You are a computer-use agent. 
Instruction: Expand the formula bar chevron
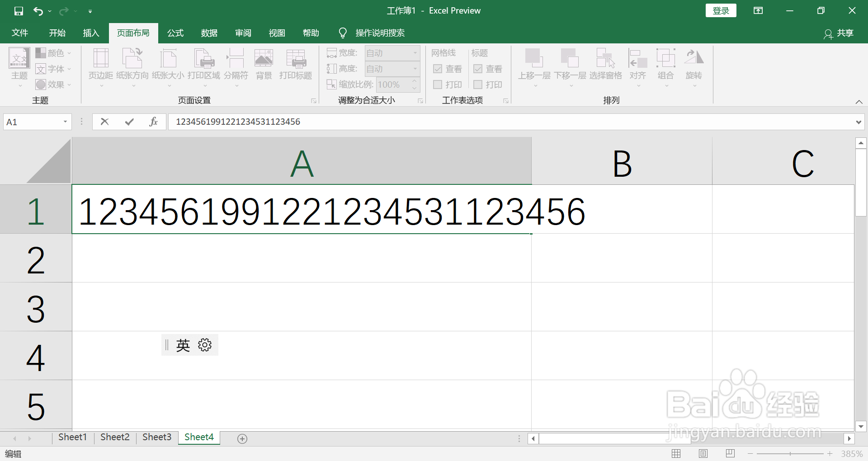click(x=859, y=122)
